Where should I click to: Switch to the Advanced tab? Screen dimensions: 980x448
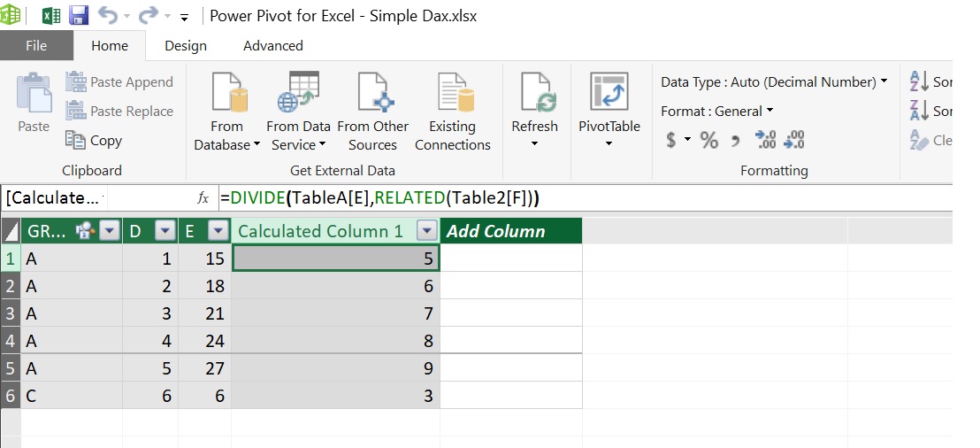coord(273,46)
